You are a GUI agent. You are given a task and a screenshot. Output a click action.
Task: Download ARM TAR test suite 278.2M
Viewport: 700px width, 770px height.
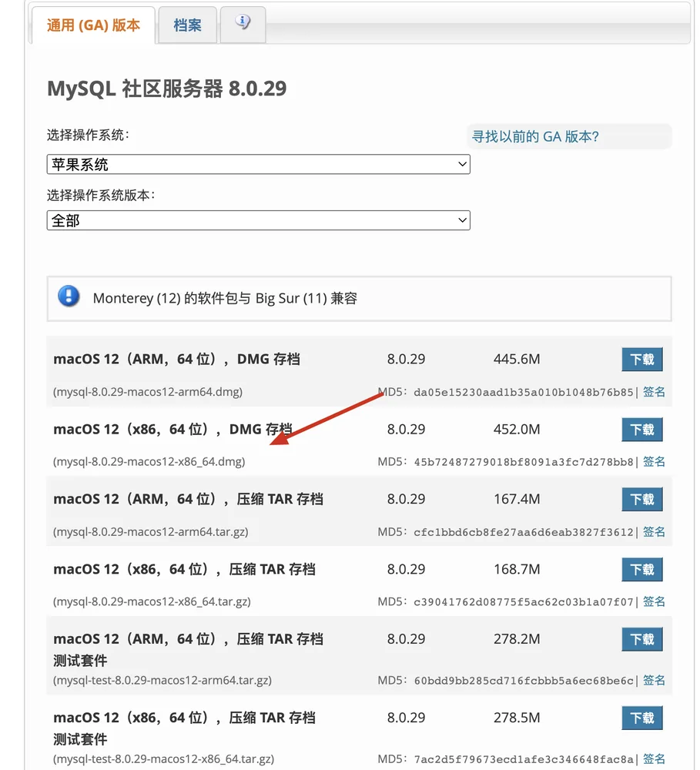pyautogui.click(x=642, y=639)
